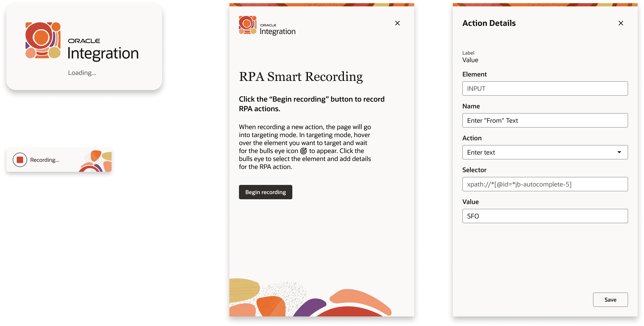
Task: Focus the Value field containing SFO
Action: 545,216
